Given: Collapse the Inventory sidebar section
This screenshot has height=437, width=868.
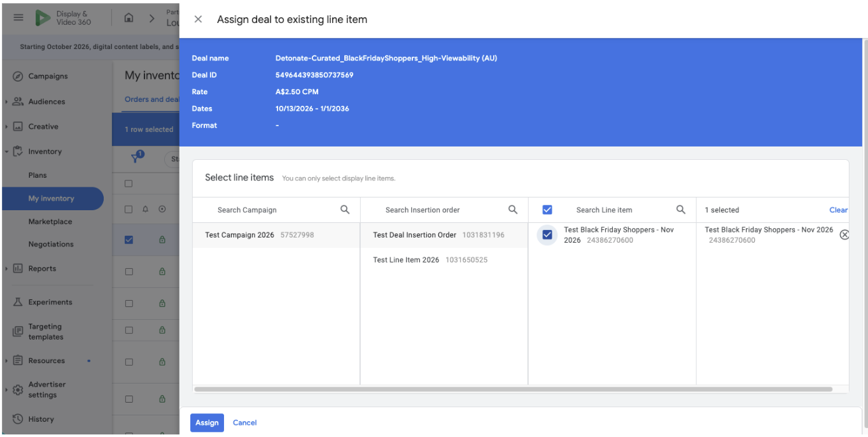Looking at the screenshot, I should (x=6, y=152).
